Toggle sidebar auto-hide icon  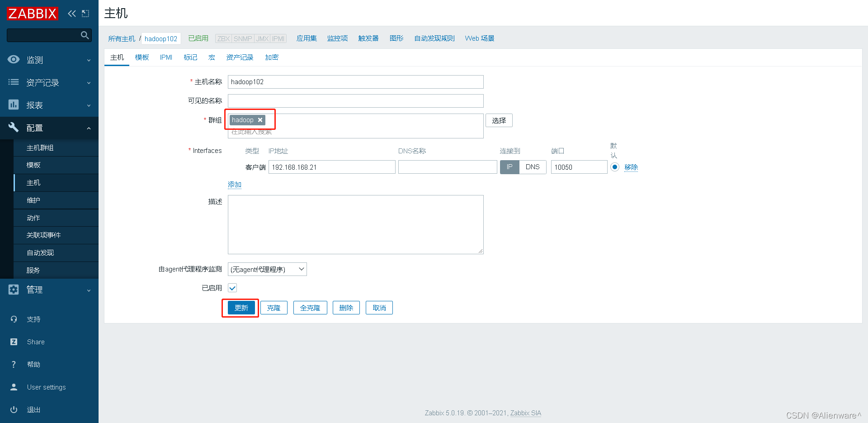(85, 14)
